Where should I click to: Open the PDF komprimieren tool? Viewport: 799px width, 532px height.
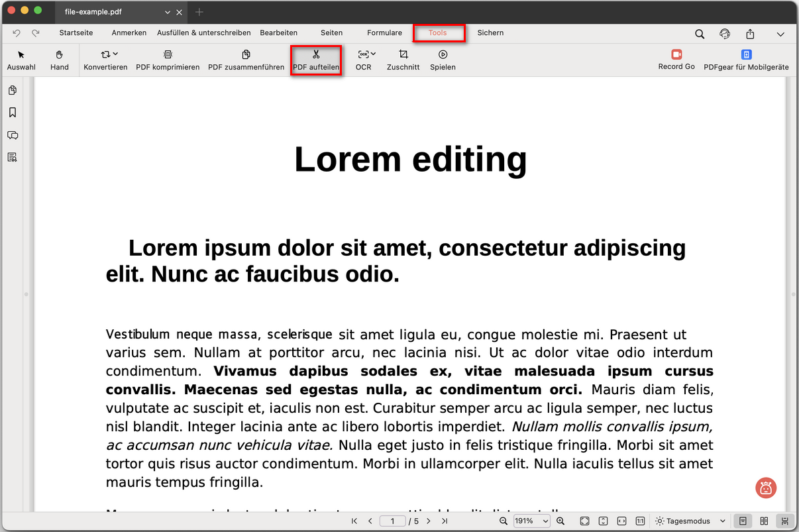168,60
